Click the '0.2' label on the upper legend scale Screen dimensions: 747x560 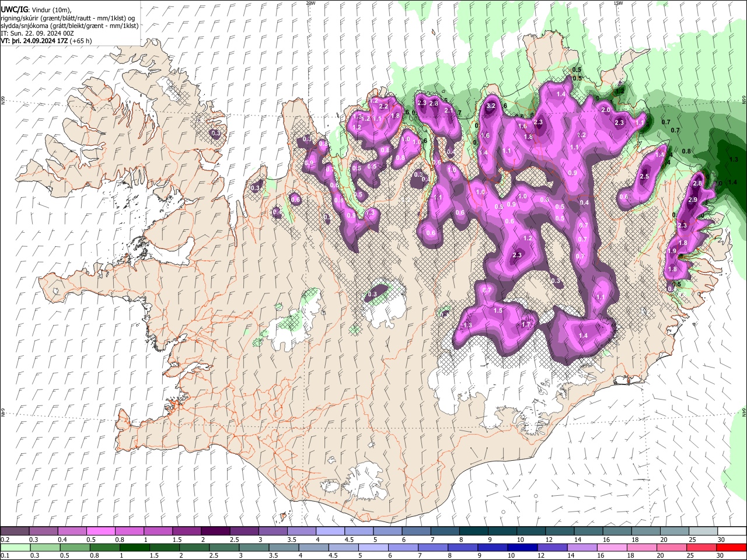(x=5, y=540)
